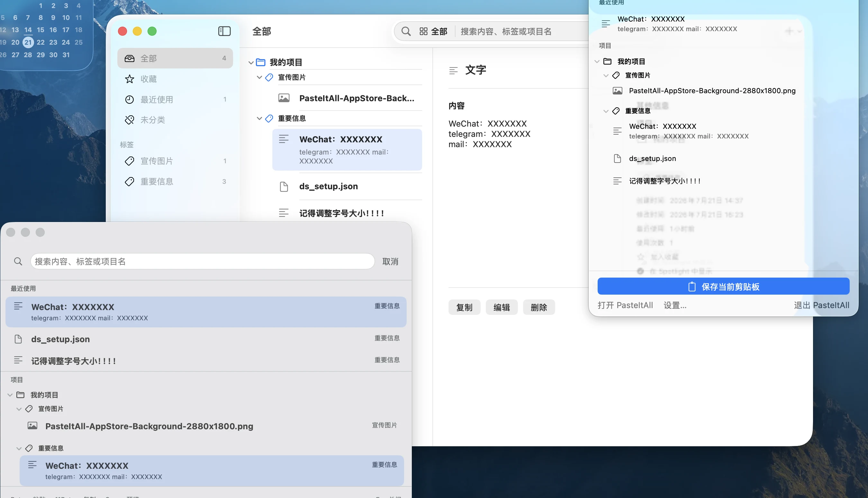Select WeChat item in main window list
This screenshot has width=868, height=498.
tap(347, 150)
